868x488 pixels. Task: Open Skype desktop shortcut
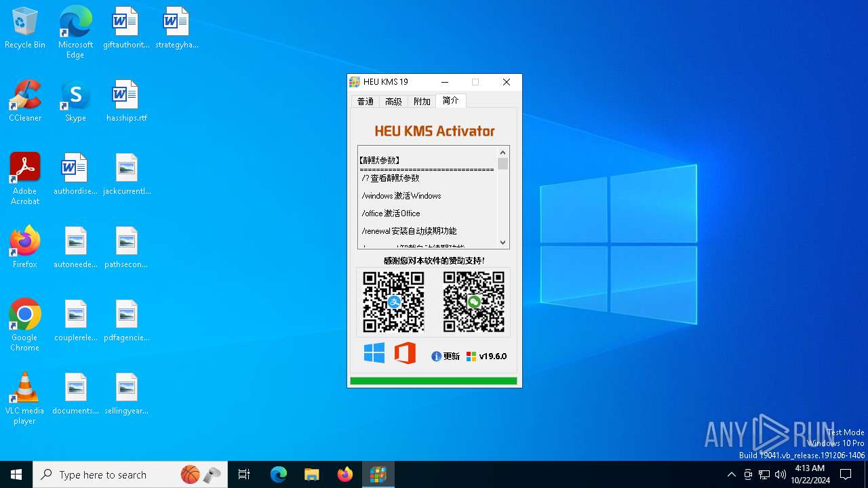coord(75,102)
